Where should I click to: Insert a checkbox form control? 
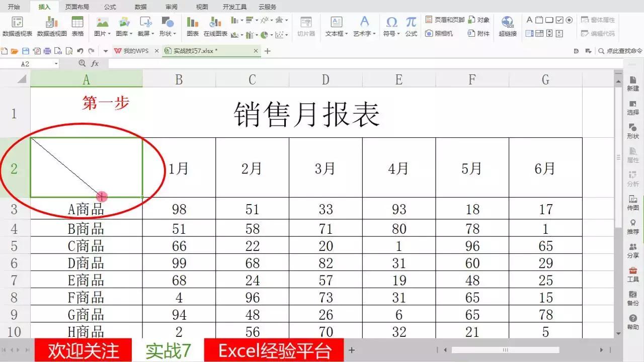tap(559, 20)
